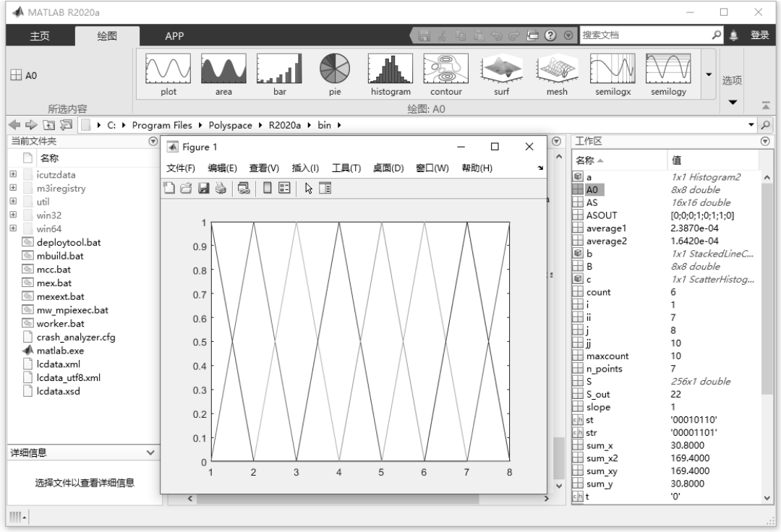The width and height of the screenshot is (781, 532).
Task: Open the 详细信息 panel dropdown chevron
Action: click(150, 452)
